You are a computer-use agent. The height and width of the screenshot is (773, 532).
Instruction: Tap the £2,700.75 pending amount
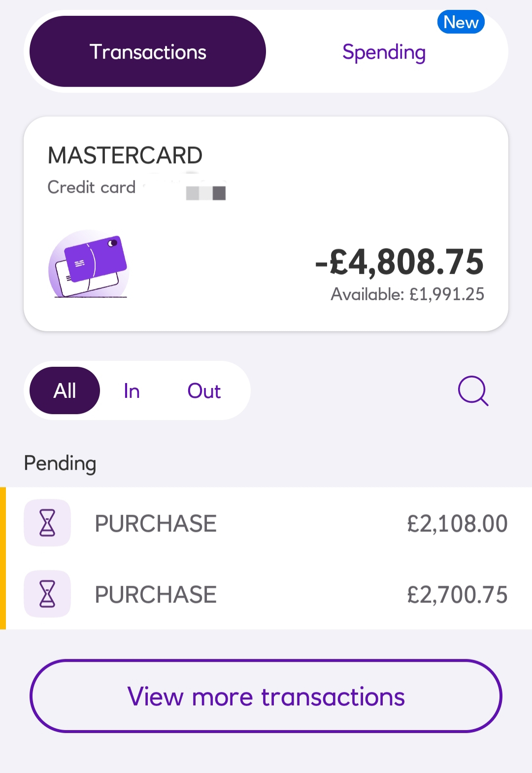(457, 595)
